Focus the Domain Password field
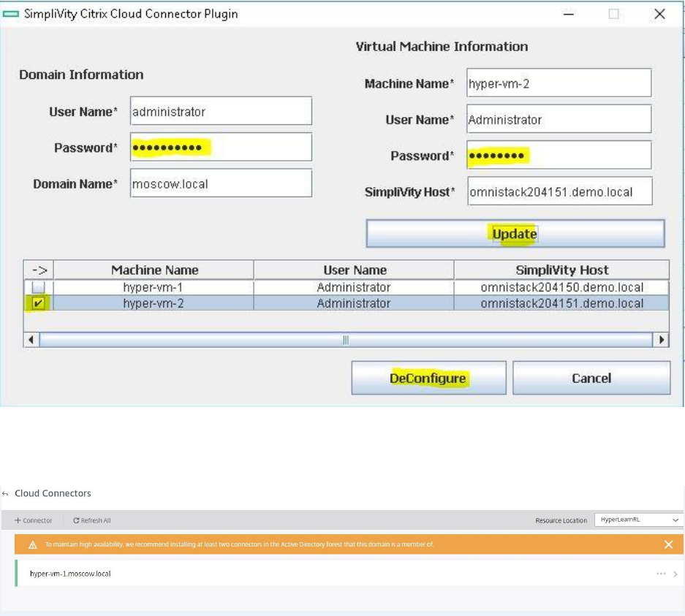The height and width of the screenshot is (616, 685). [221, 147]
